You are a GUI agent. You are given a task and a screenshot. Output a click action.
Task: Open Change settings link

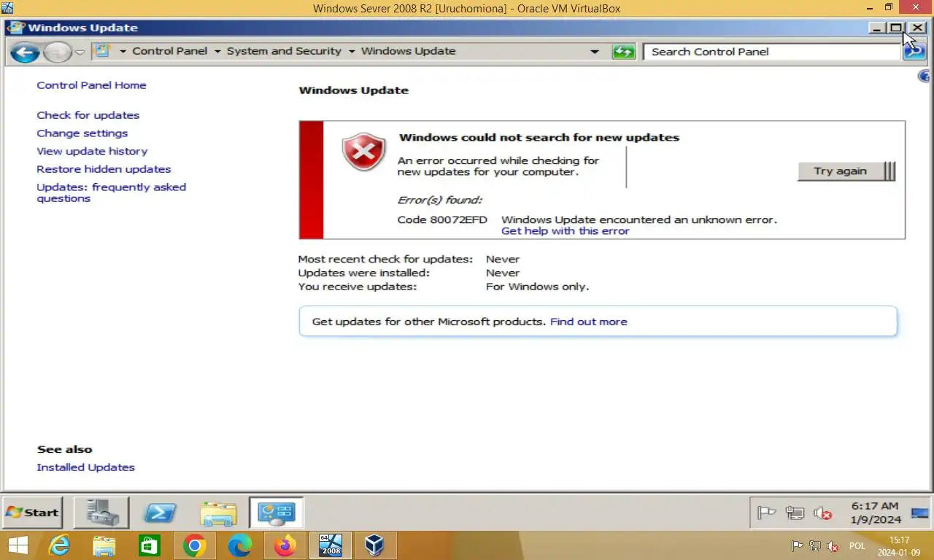point(82,133)
